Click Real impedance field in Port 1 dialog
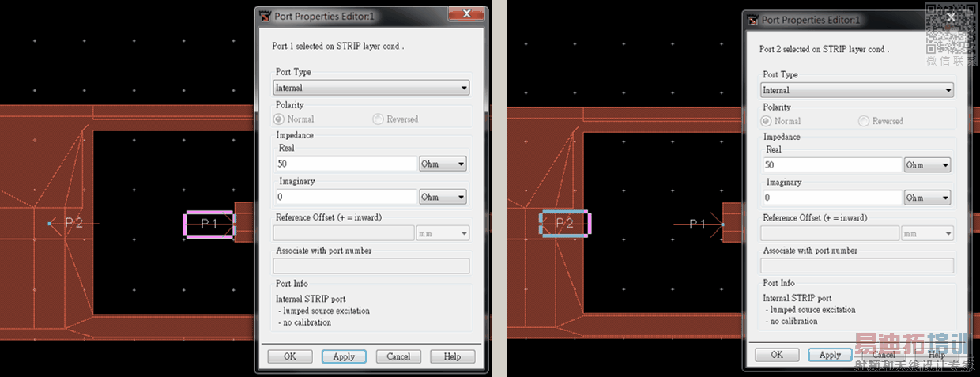The image size is (980, 377). pos(345,164)
